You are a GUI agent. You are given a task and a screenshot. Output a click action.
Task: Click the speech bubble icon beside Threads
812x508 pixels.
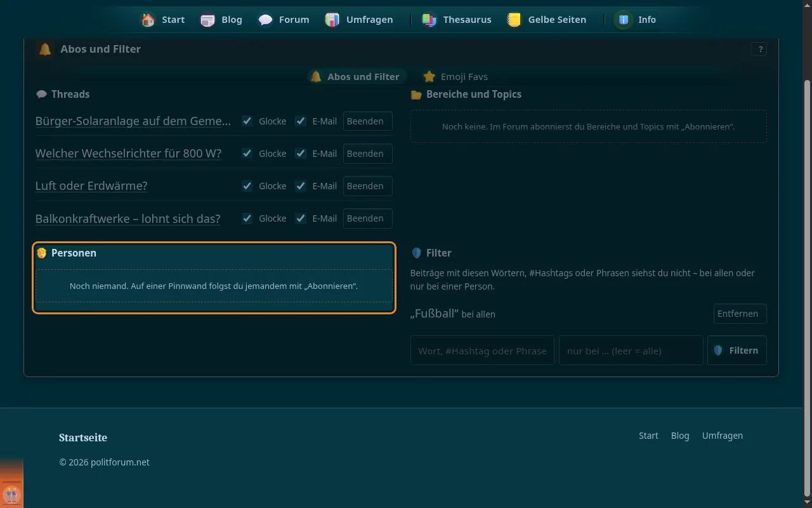tap(41, 94)
